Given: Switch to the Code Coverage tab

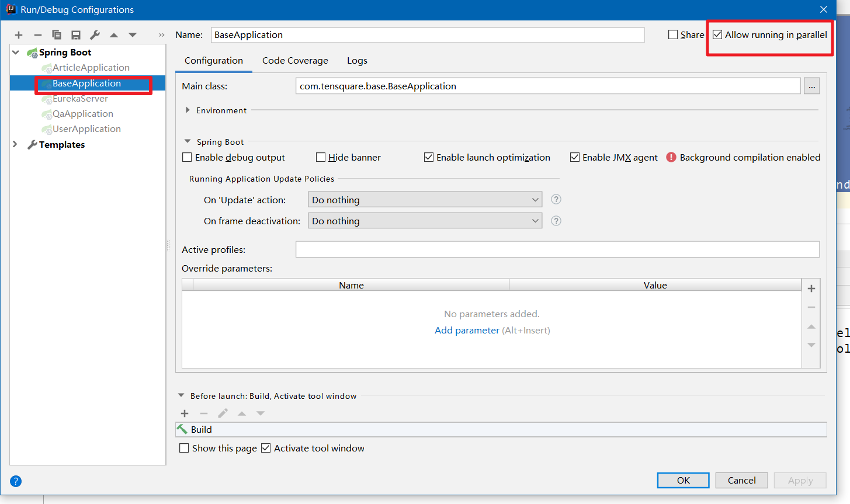Looking at the screenshot, I should point(295,61).
